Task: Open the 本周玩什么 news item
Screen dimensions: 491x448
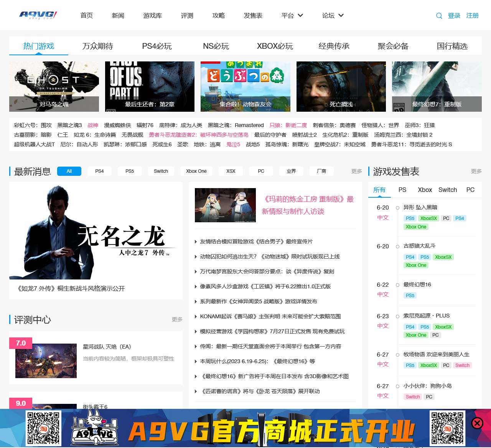Action: point(257,361)
